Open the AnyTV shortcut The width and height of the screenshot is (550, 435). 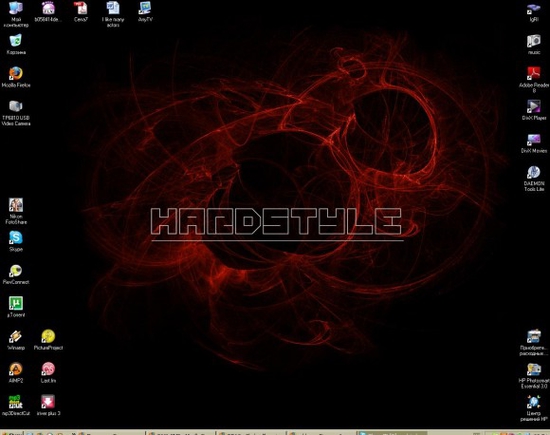coord(145,12)
